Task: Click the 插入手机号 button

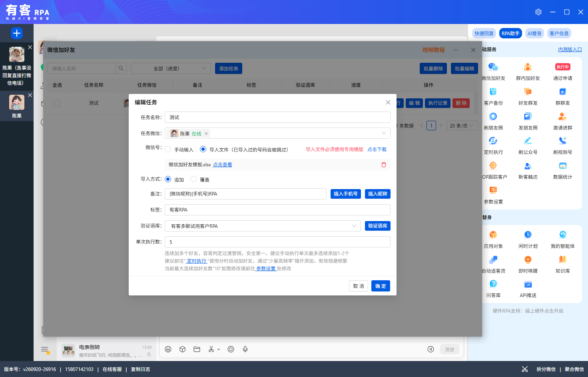Action: tap(346, 194)
